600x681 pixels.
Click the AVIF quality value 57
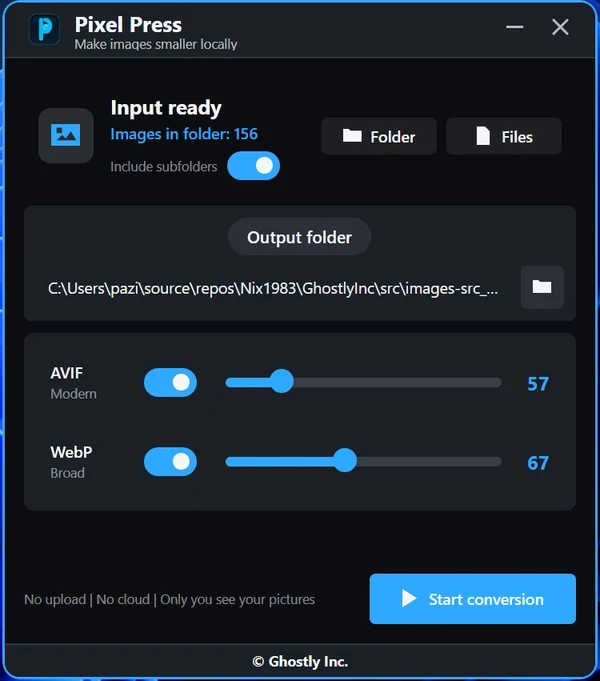(x=538, y=384)
